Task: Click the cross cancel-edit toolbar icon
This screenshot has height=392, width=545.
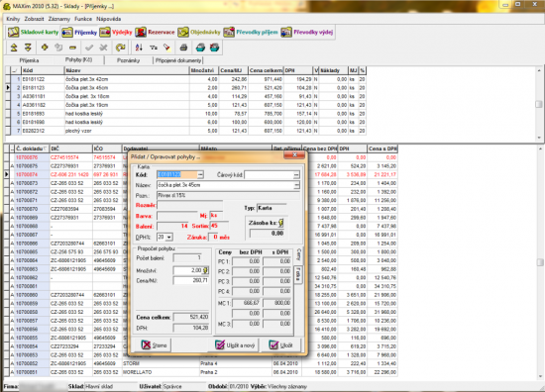Action: click(x=103, y=48)
